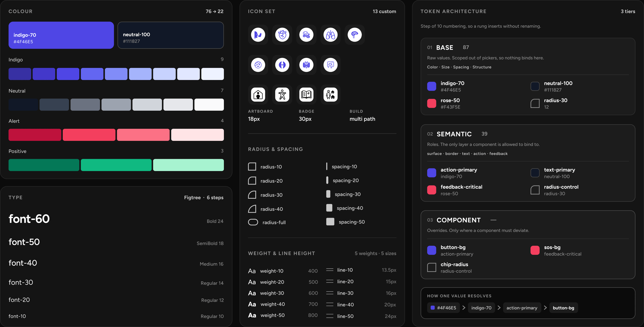
Task: Select the action-primary chip in the resolve chain
Action: coord(522,308)
